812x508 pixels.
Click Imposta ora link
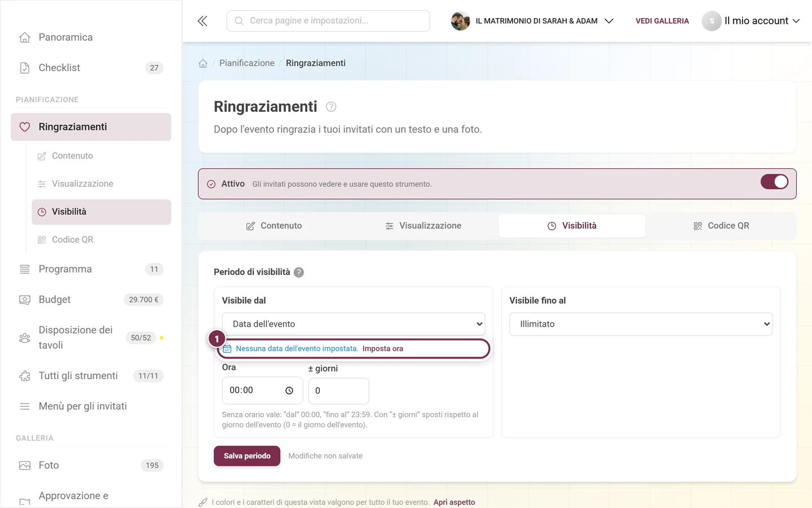[383, 349]
